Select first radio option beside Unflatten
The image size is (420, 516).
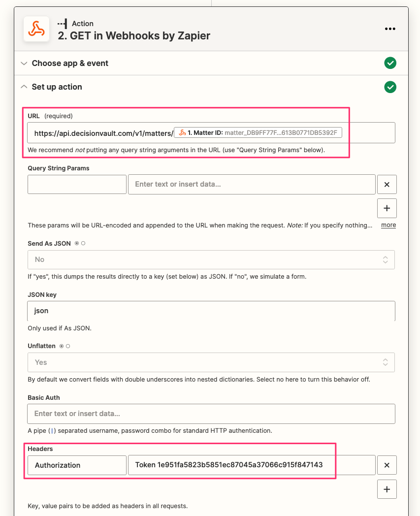62,346
